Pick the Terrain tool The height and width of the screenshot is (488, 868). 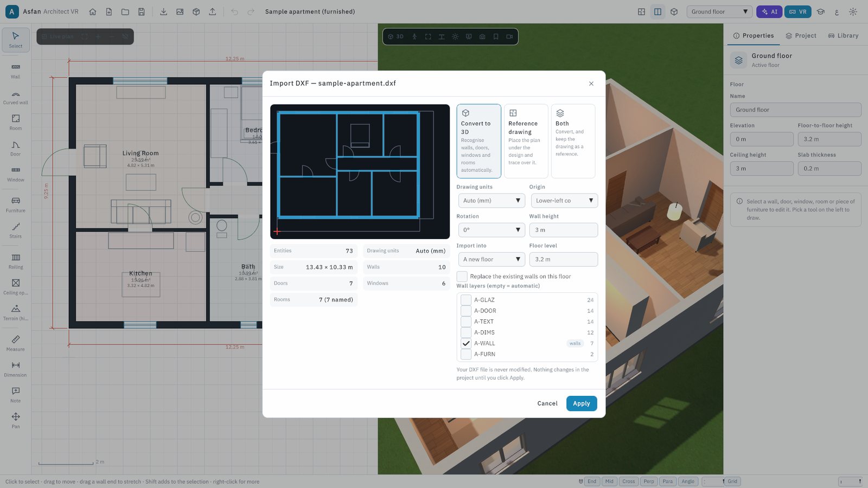(16, 312)
